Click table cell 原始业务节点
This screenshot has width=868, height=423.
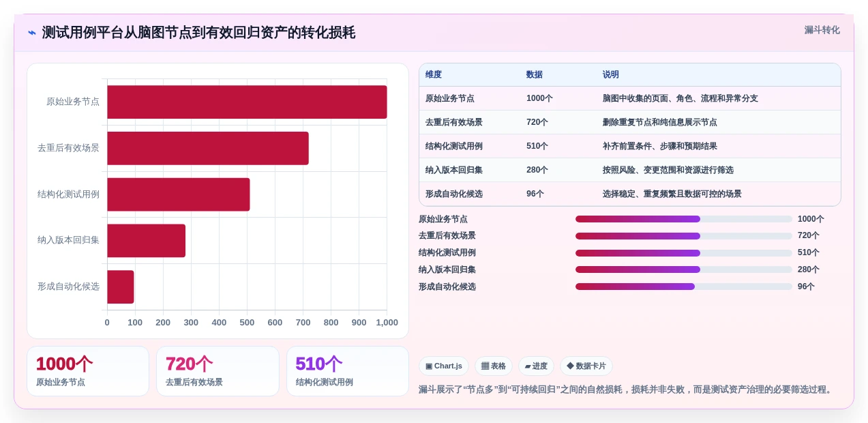click(450, 98)
